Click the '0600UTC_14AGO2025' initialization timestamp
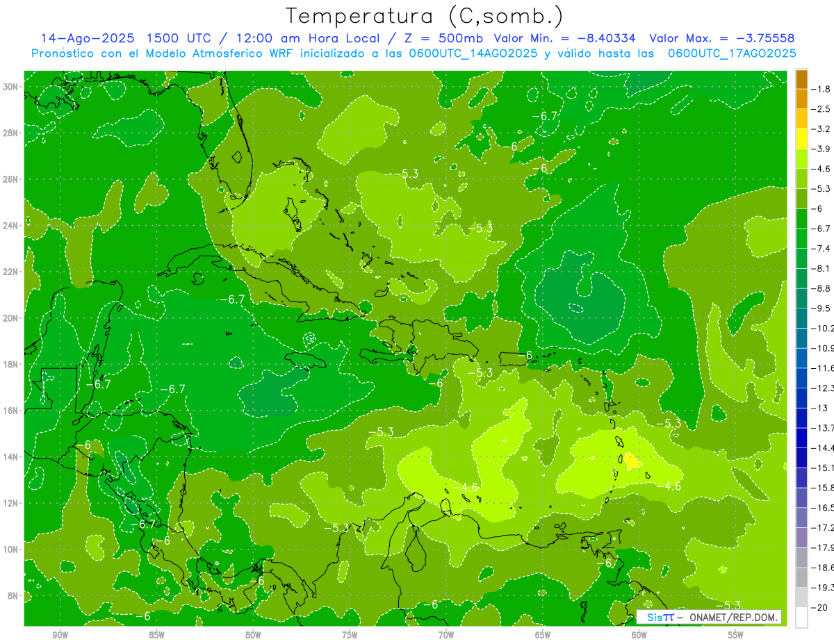The height and width of the screenshot is (644, 834). click(471, 53)
